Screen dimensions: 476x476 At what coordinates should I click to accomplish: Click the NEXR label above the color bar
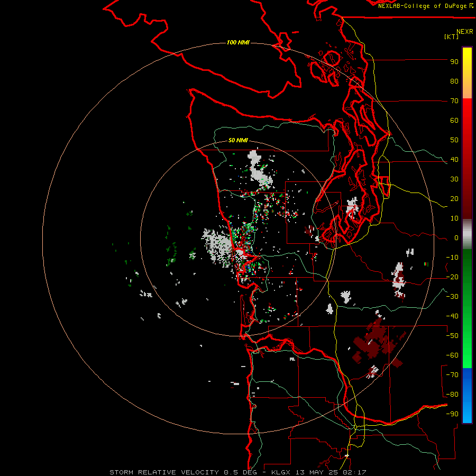tap(465, 31)
